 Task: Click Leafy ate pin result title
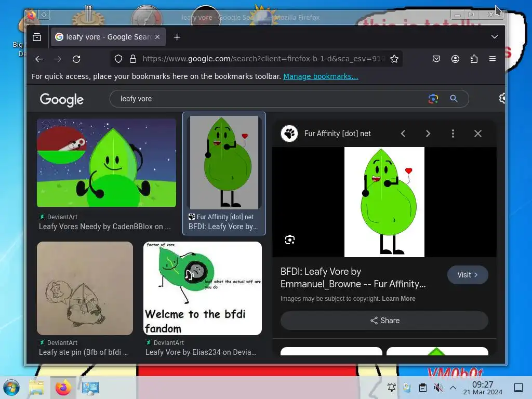[x=83, y=353]
